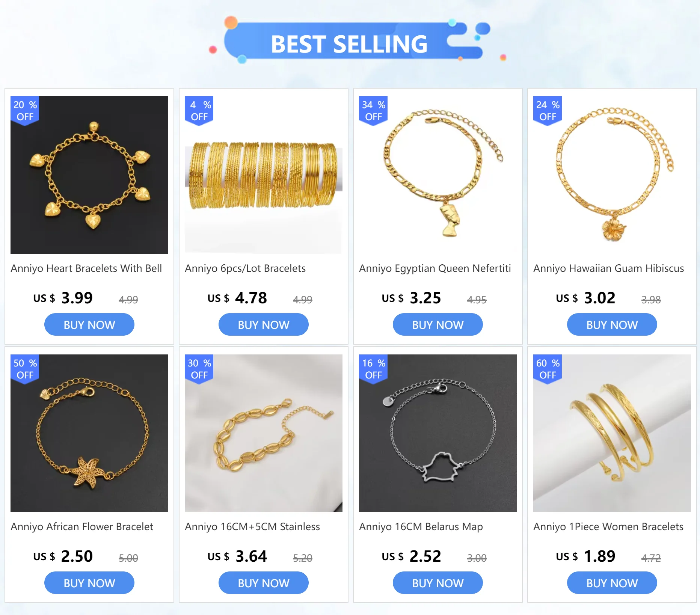Click the 24% OFF badge on Hibiscus bracelet
The image size is (700, 615).
pos(548,111)
